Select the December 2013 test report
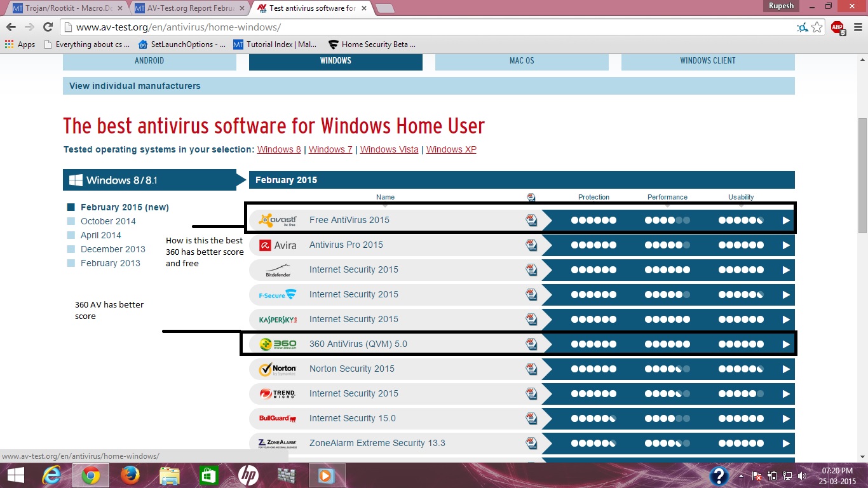The width and height of the screenshot is (868, 488). (113, 249)
